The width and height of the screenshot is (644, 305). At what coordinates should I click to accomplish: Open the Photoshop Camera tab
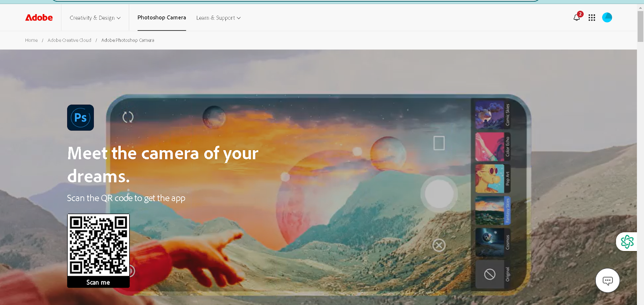pos(162,18)
